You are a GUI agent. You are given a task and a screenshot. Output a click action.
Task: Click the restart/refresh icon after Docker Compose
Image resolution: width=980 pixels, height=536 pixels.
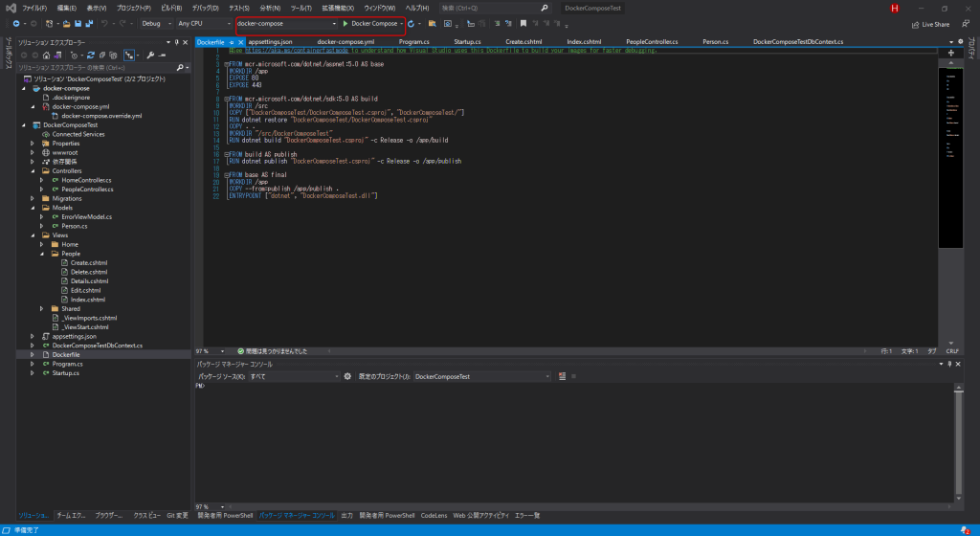411,23
